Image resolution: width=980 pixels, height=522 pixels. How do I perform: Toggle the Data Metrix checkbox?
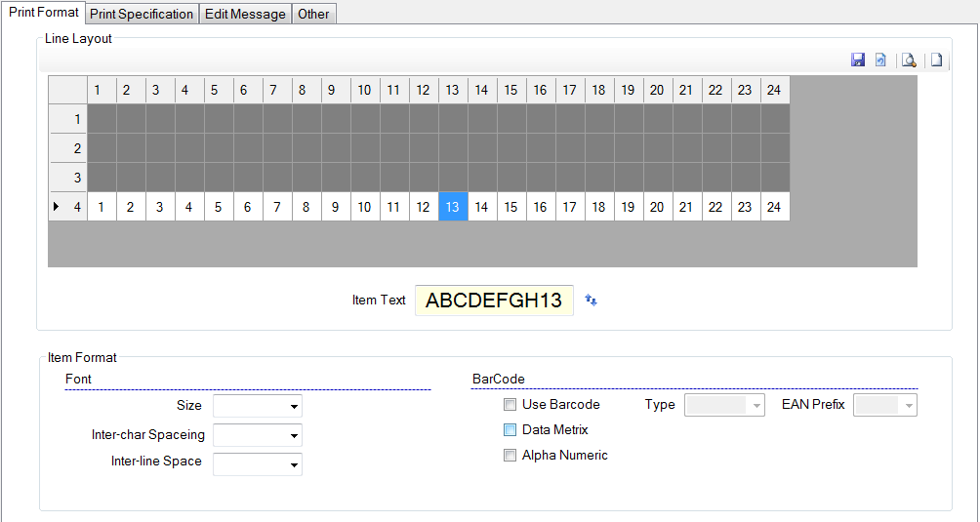point(510,430)
